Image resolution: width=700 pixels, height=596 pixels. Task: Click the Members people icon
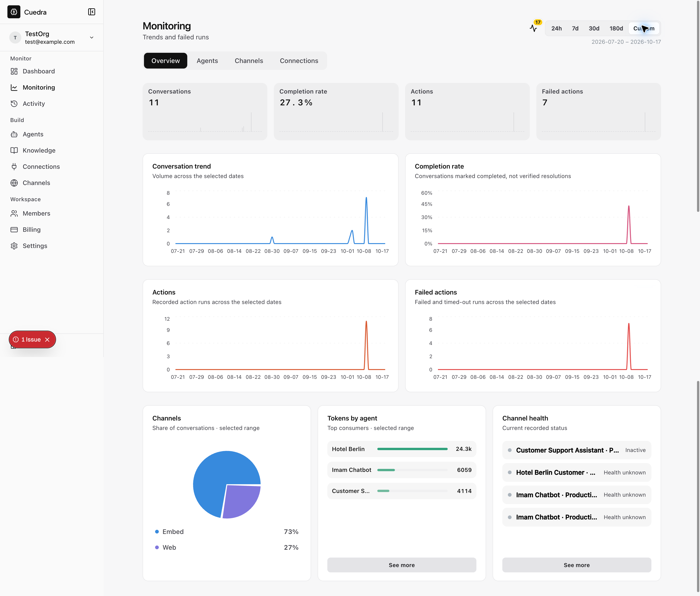(14, 213)
